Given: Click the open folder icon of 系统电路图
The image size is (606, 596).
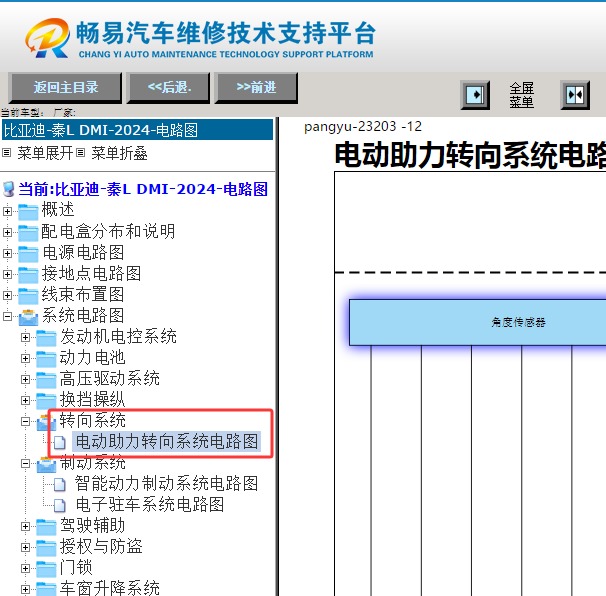Looking at the screenshot, I should point(28,317).
